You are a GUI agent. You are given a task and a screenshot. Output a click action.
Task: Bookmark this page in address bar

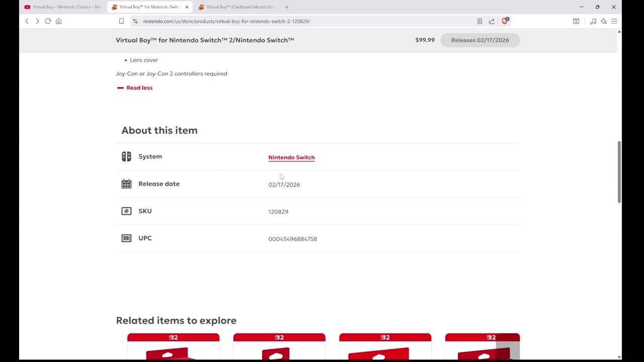point(121,21)
